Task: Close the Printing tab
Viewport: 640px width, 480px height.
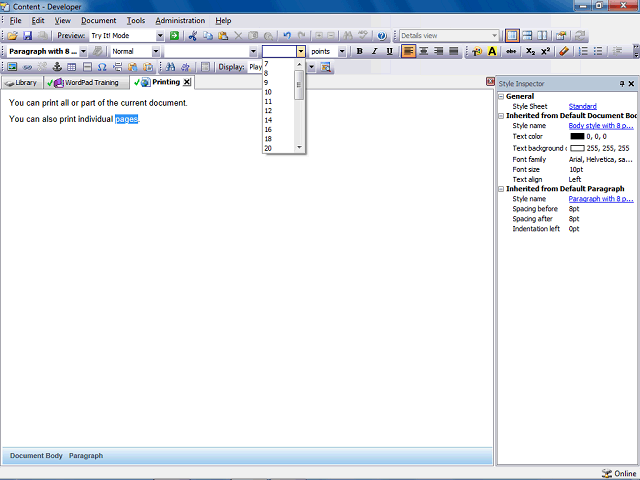Action: [187, 82]
